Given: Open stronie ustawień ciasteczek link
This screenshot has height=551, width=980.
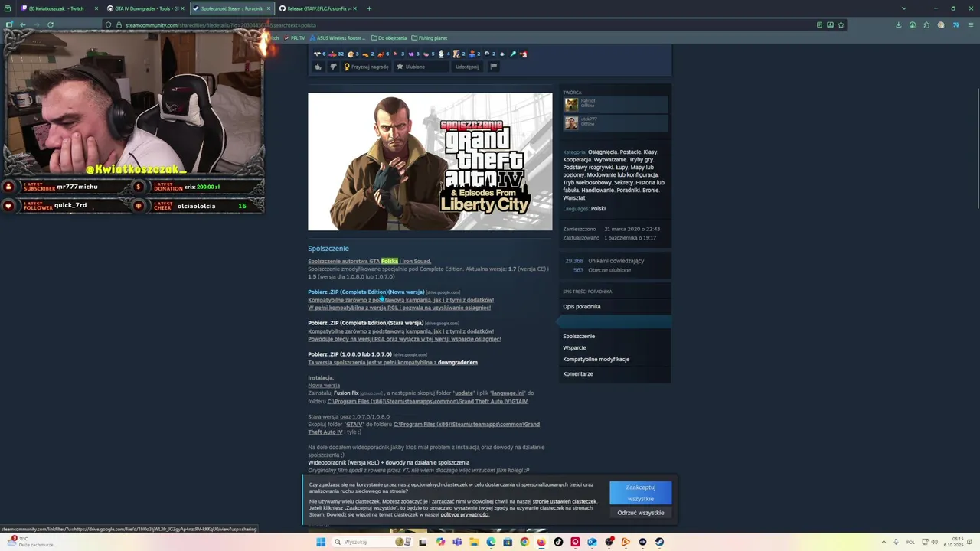Looking at the screenshot, I should click(x=564, y=501).
